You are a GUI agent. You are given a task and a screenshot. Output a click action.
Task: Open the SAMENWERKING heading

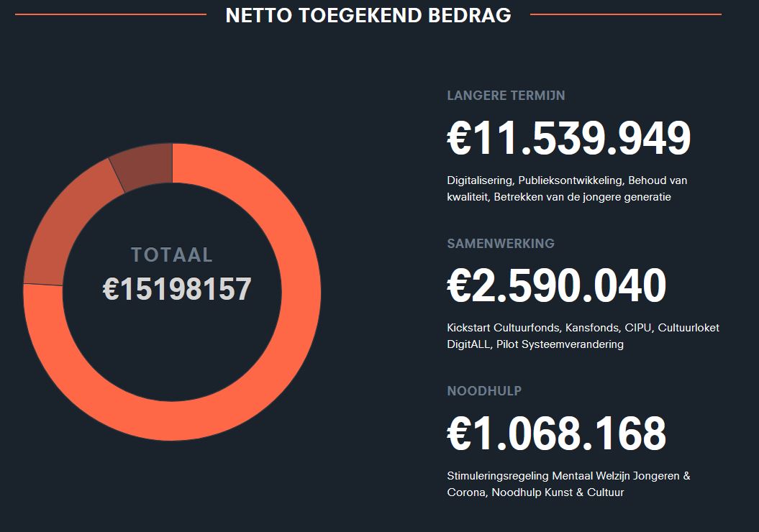point(501,244)
